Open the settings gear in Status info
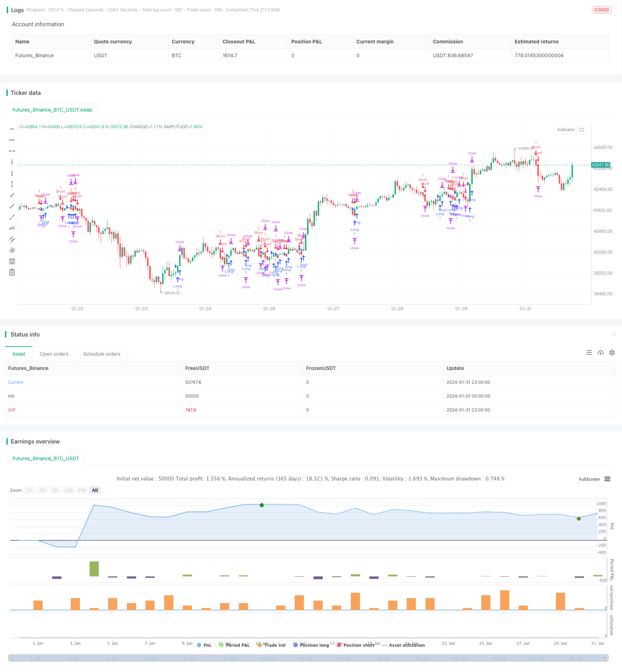Screen dimensions: 622x672 coord(612,353)
